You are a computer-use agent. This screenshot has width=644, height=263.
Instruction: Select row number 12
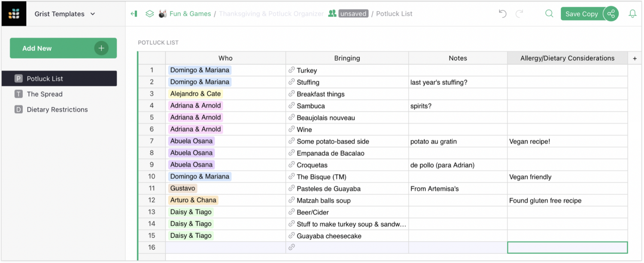(x=152, y=200)
